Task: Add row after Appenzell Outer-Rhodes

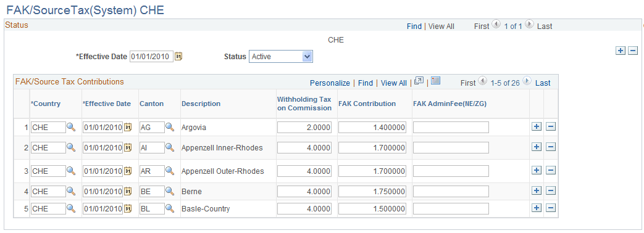Action: [x=536, y=170]
